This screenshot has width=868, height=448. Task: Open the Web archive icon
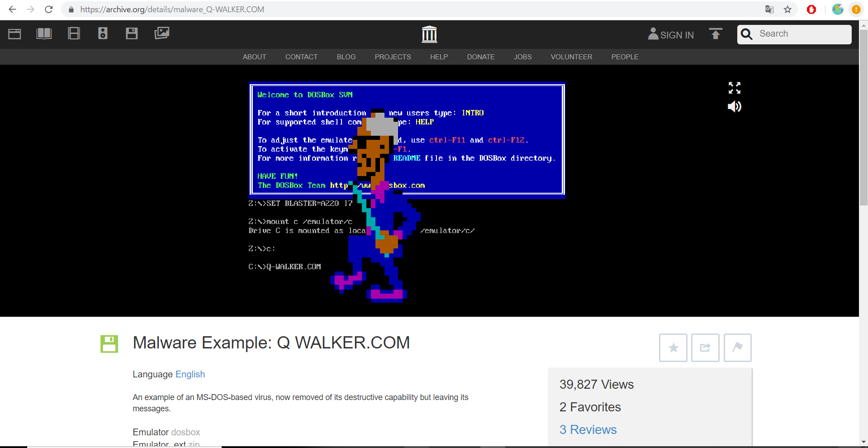(14, 34)
